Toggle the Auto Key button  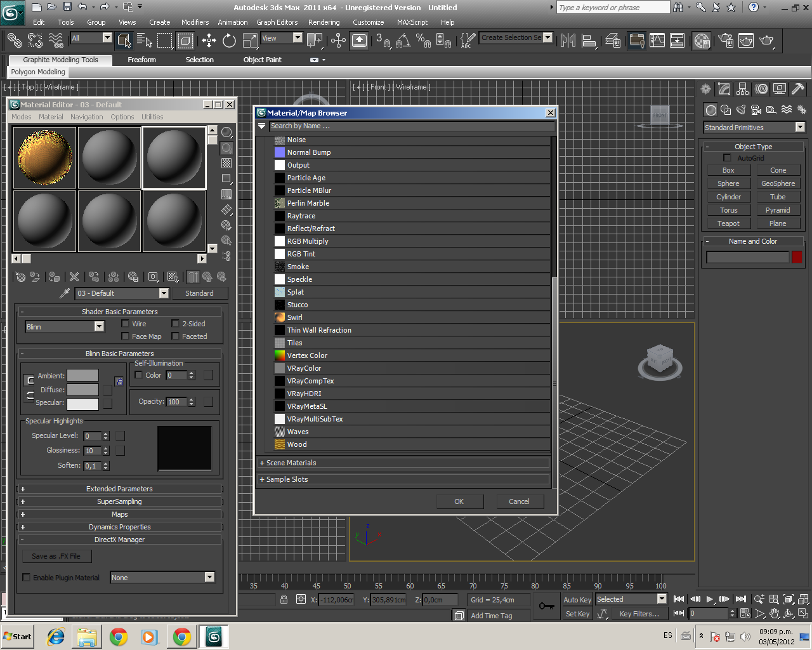click(577, 600)
